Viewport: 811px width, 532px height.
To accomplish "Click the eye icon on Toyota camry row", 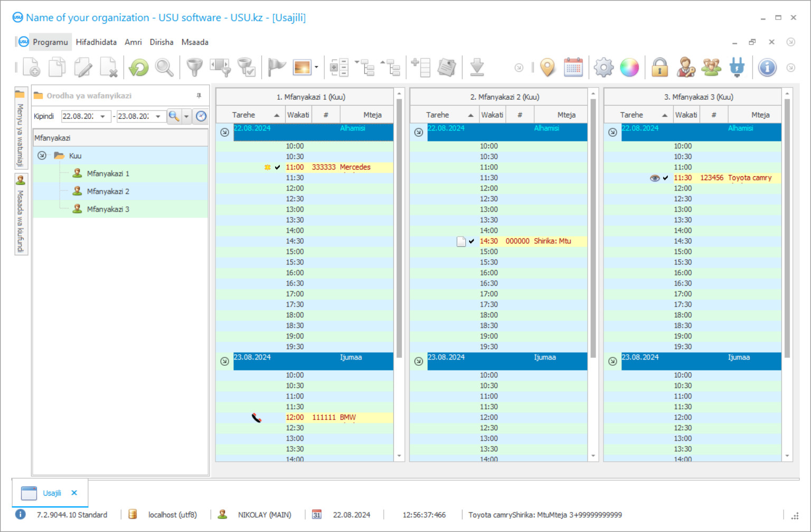I will 655,178.
